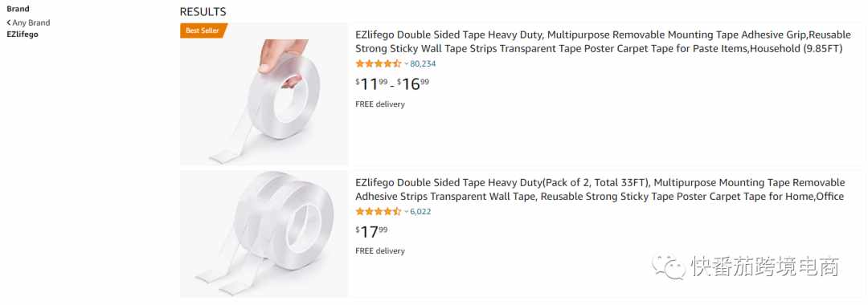The image size is (868, 305).
Task: Click the back chevron beside Any Brand
Action: coord(8,22)
